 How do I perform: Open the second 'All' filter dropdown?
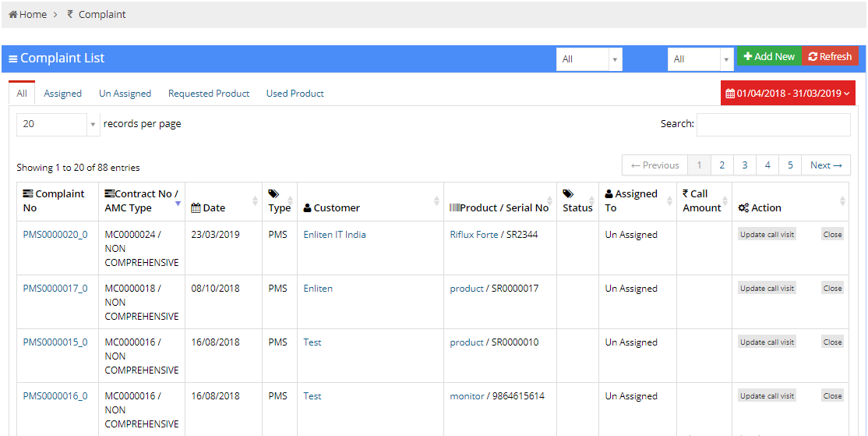700,59
